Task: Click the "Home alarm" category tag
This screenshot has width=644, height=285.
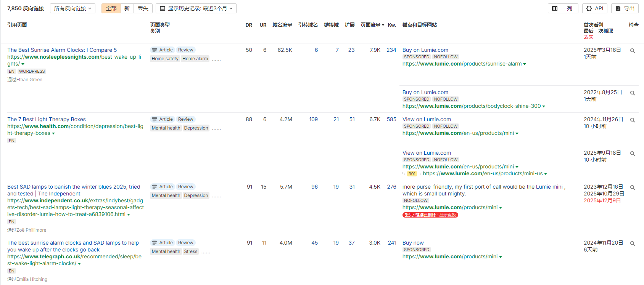Action: (x=195, y=59)
